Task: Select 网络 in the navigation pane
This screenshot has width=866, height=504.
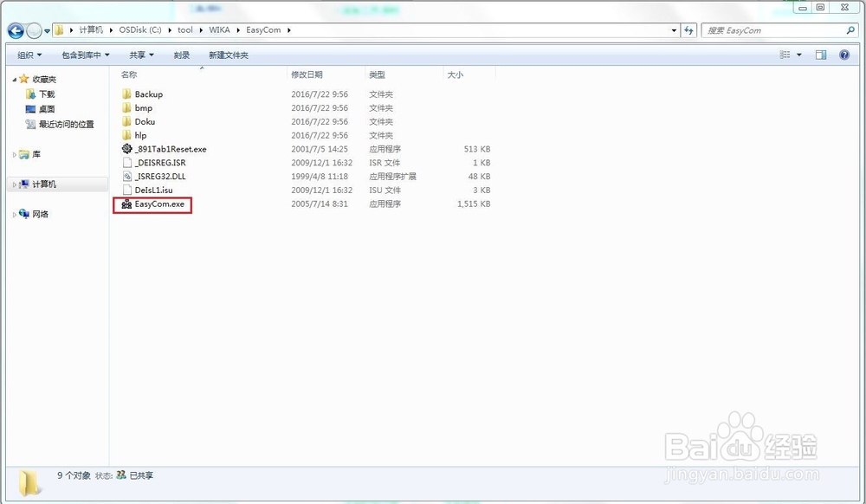Action: 41,214
